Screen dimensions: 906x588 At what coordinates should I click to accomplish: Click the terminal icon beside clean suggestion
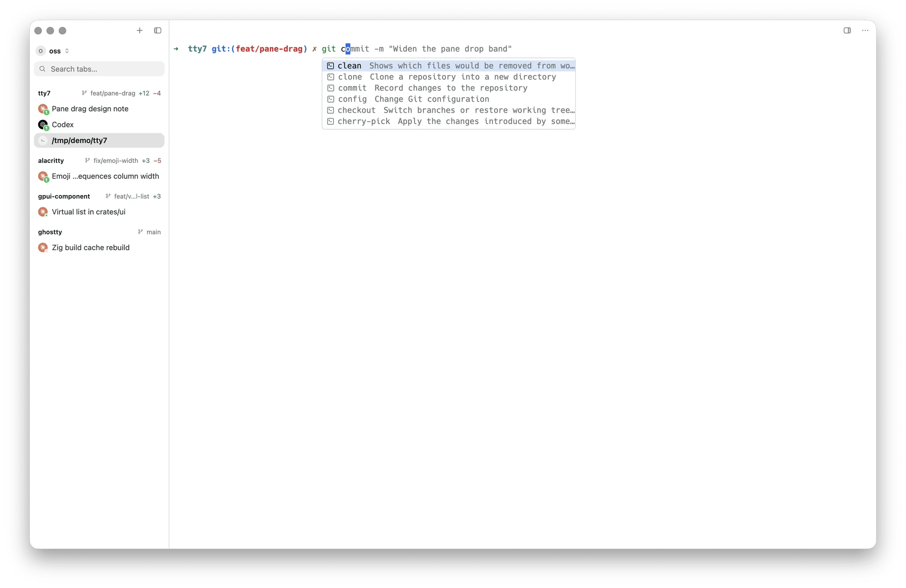click(x=330, y=66)
